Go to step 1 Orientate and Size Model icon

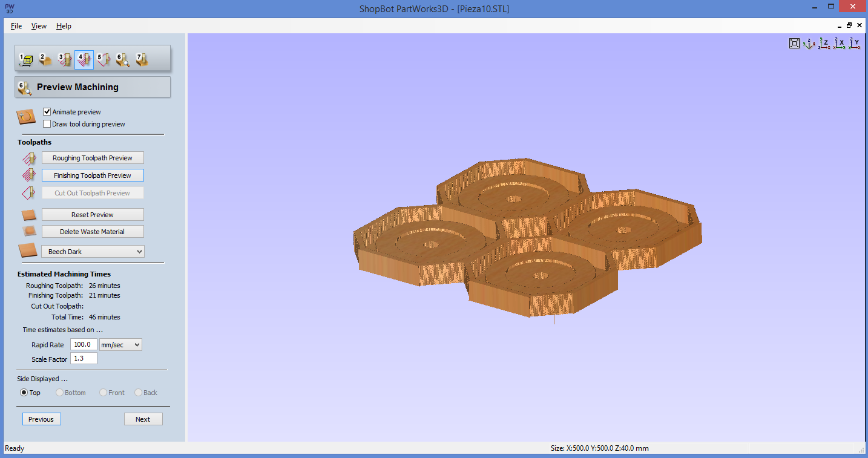point(26,59)
